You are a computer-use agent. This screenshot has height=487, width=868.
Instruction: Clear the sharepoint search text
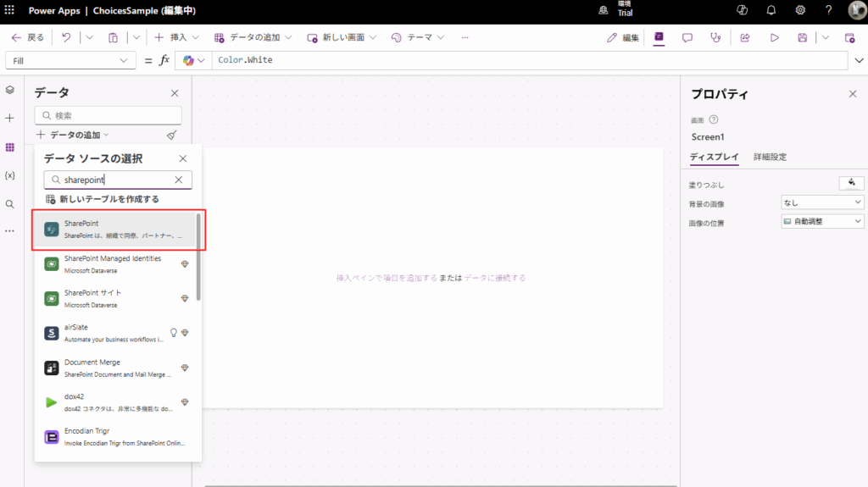pos(178,180)
